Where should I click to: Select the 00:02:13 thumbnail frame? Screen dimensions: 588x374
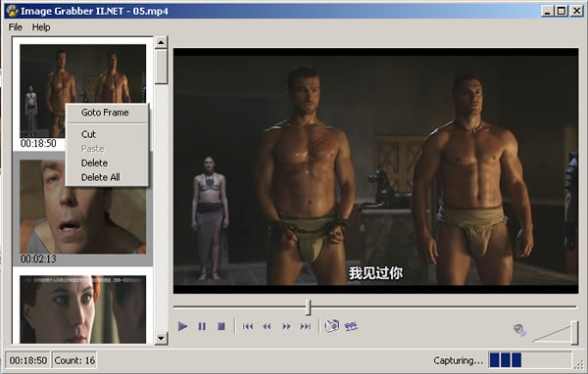(x=83, y=210)
